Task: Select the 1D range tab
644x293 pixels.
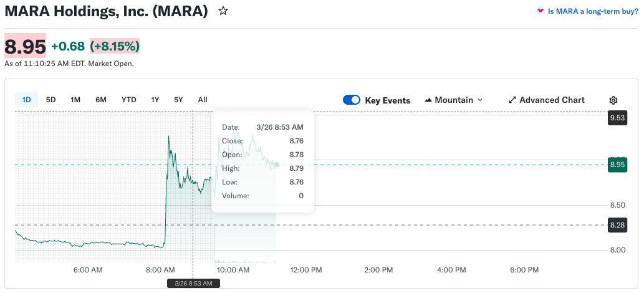Action: tap(27, 100)
